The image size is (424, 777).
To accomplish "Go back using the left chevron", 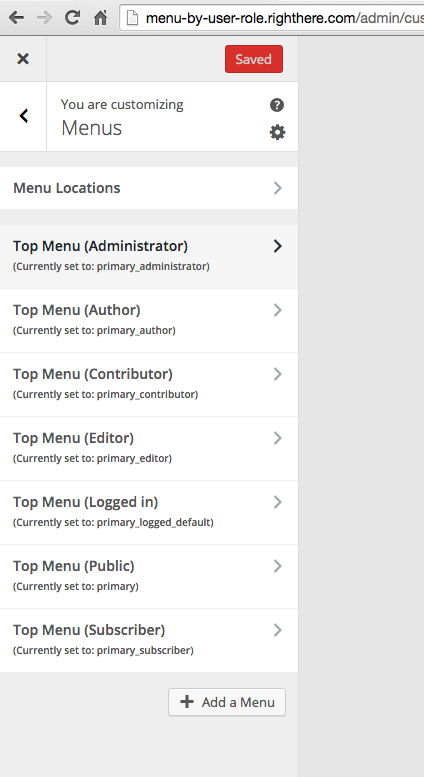I will pyautogui.click(x=23, y=116).
